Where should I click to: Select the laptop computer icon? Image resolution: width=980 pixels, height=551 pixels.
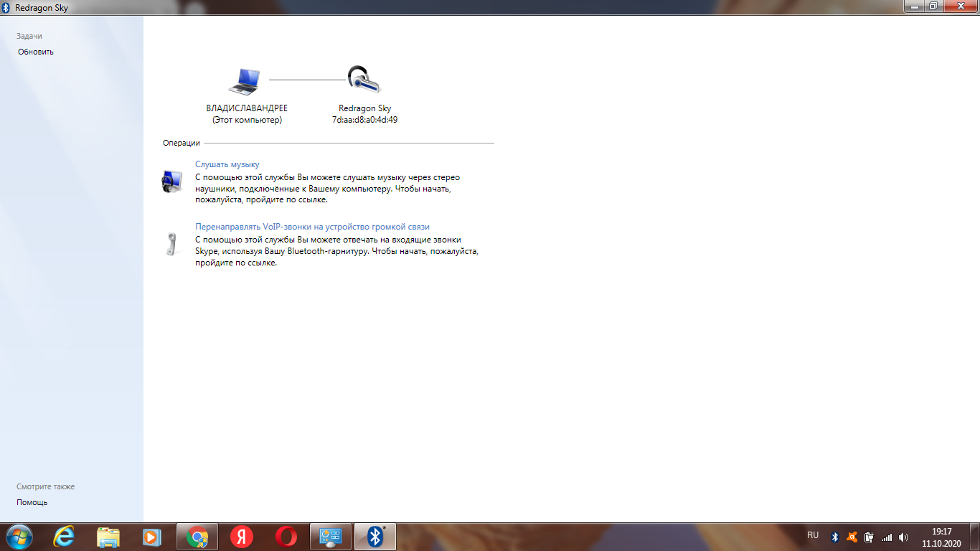click(245, 81)
